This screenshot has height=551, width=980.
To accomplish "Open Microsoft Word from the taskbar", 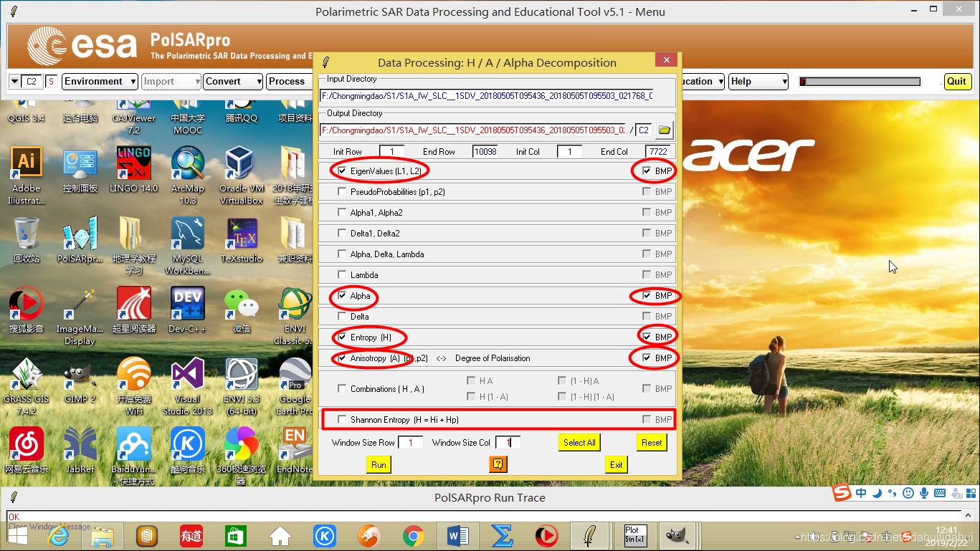I will 457,536.
